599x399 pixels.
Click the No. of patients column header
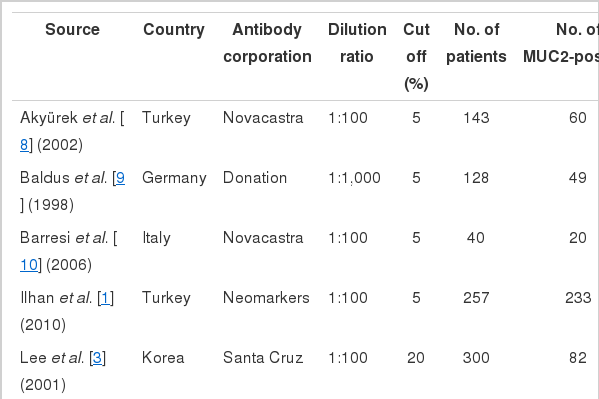pyautogui.click(x=476, y=43)
